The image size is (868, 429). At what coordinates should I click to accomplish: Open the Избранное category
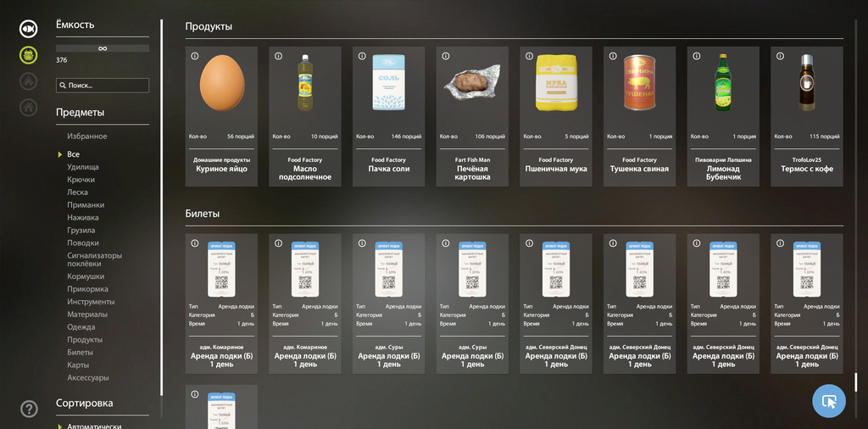87,136
